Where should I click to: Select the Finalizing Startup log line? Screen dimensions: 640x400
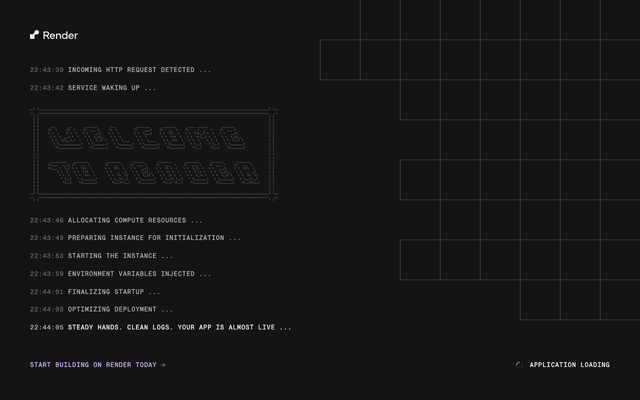95,292
